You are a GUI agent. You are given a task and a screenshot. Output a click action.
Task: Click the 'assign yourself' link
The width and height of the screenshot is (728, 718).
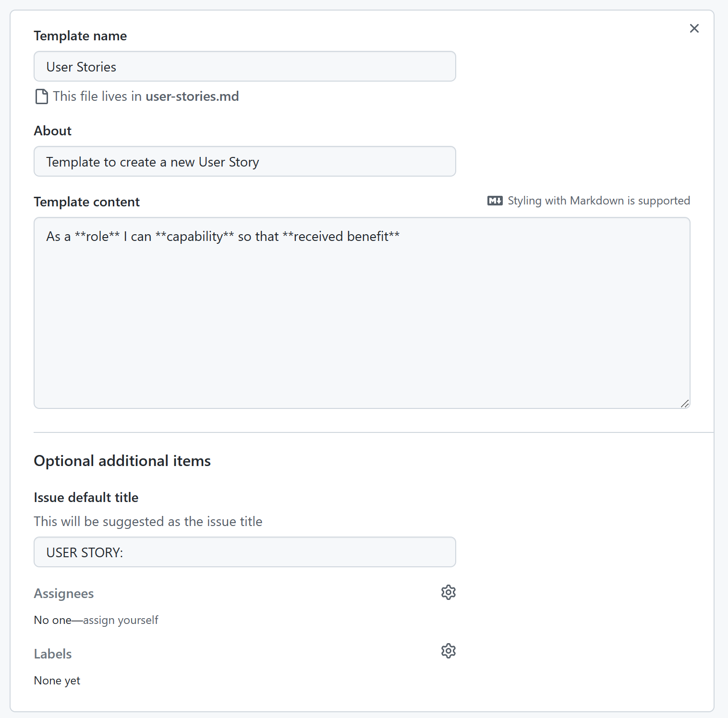click(x=121, y=620)
